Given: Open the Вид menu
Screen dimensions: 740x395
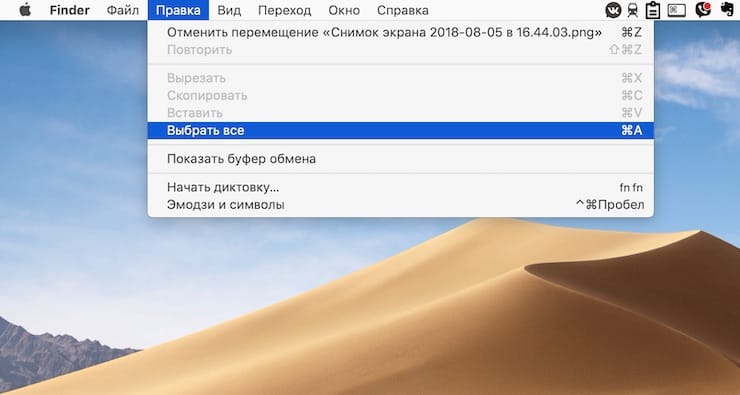Looking at the screenshot, I should pyautogui.click(x=229, y=10).
